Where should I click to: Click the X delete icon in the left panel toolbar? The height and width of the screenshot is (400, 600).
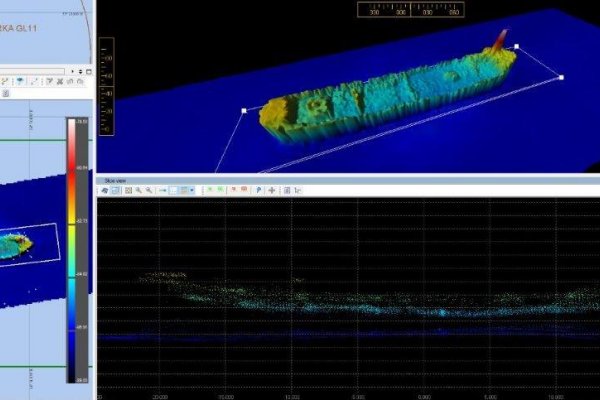(x=60, y=81)
